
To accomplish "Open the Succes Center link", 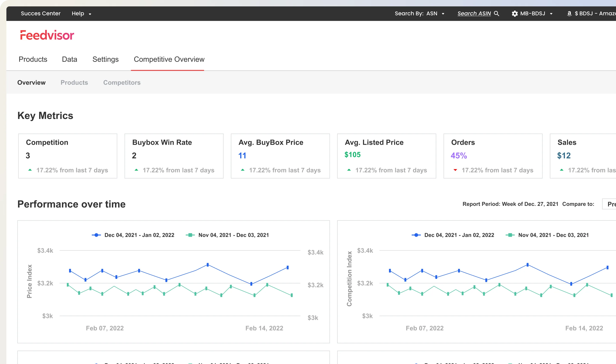I will click(40, 13).
